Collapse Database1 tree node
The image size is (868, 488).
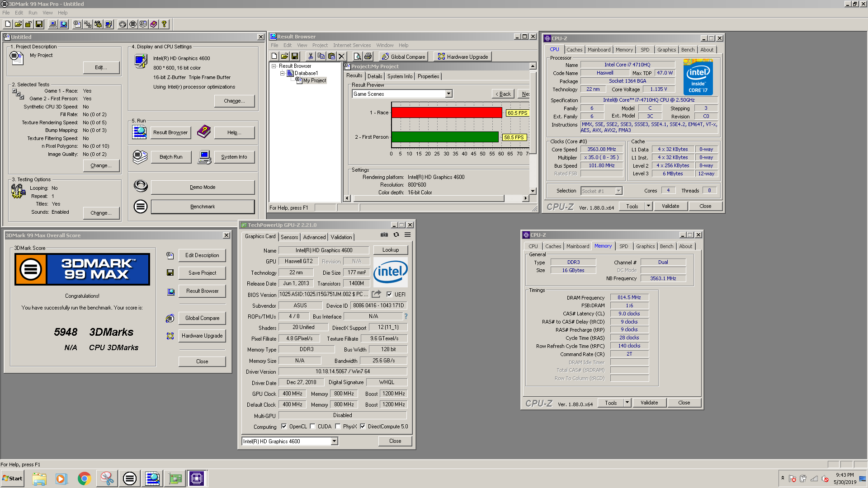point(282,73)
